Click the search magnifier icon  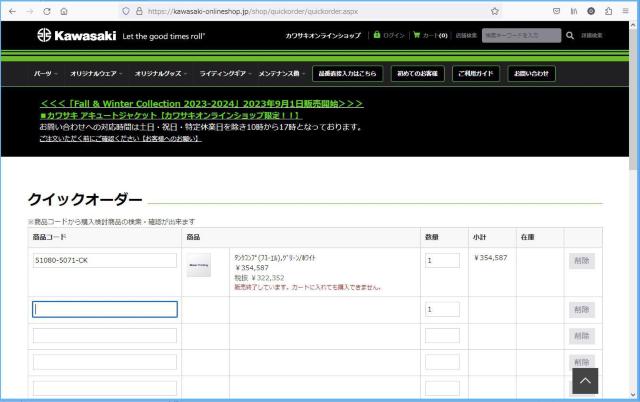click(570, 35)
